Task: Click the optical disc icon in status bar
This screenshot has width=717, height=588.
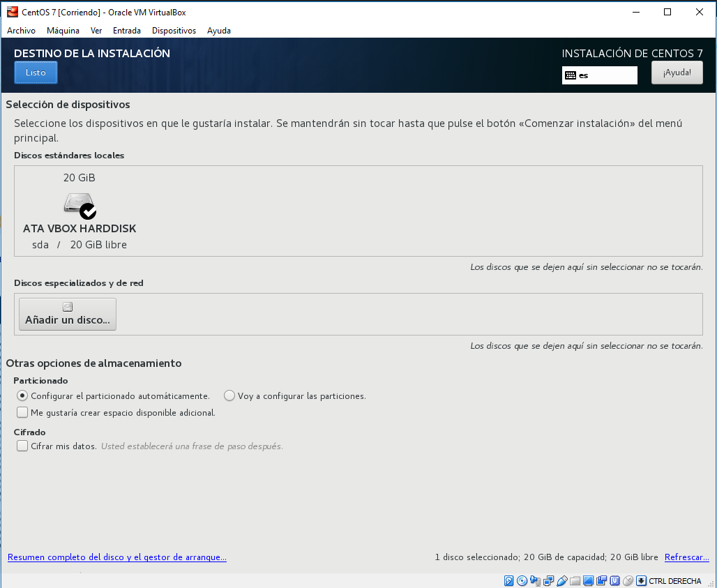Action: coord(522,580)
